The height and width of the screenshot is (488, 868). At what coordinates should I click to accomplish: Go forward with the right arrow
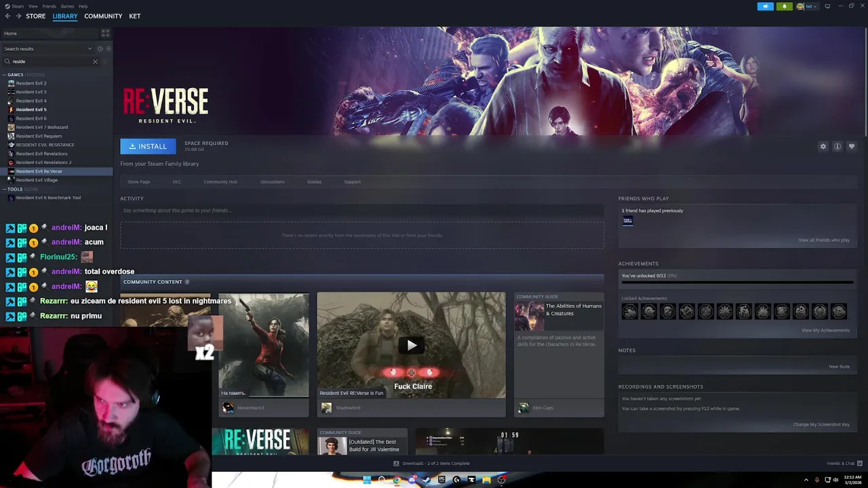tap(18, 16)
